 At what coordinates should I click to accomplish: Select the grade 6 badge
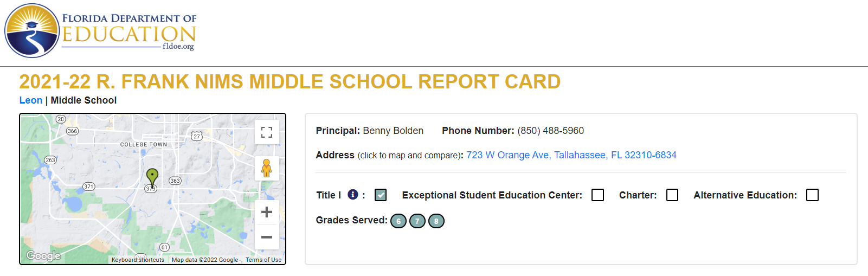[398, 221]
